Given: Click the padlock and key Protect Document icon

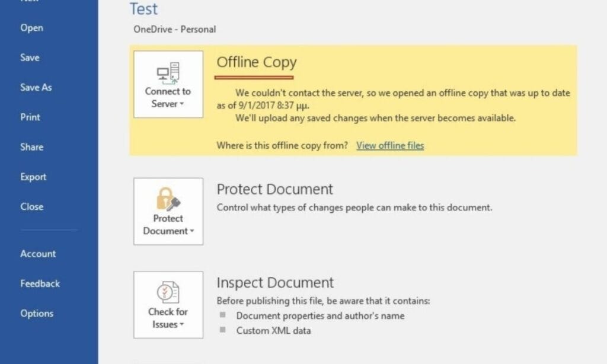Looking at the screenshot, I should tap(168, 200).
